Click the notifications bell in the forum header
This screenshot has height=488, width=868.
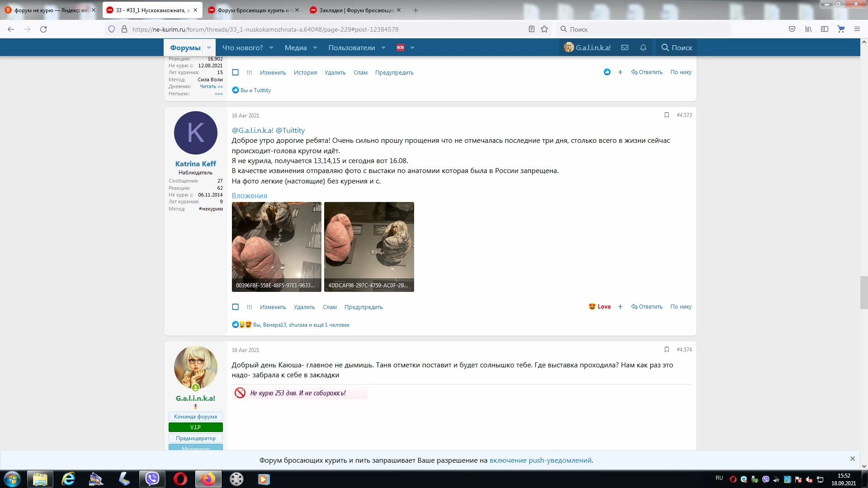(643, 47)
